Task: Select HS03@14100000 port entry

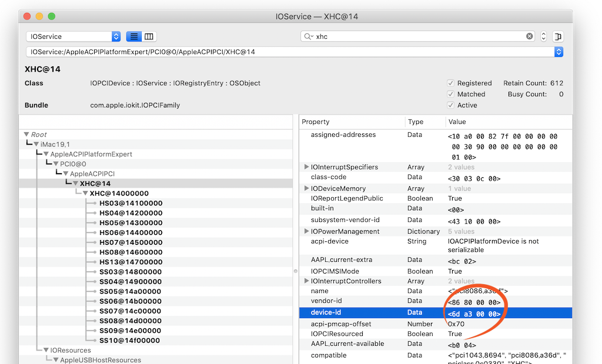Action: coord(131,203)
